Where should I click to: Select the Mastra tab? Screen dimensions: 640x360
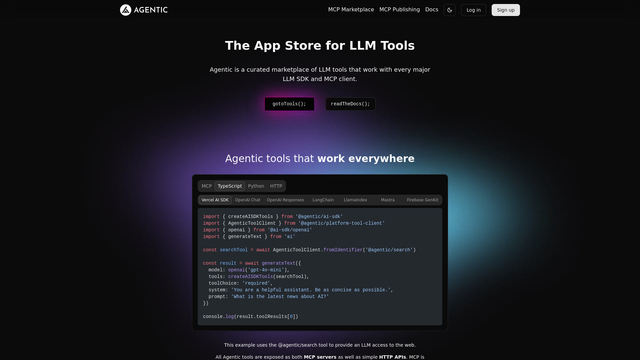pos(387,200)
